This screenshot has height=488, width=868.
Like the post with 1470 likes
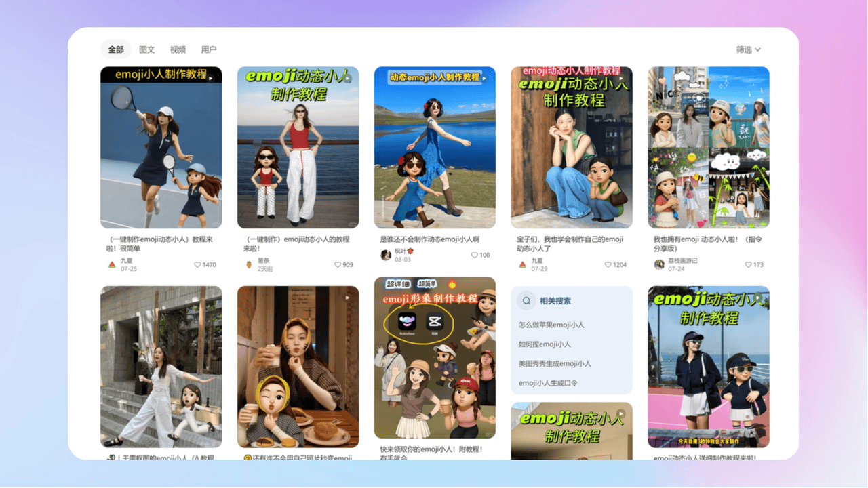198,265
